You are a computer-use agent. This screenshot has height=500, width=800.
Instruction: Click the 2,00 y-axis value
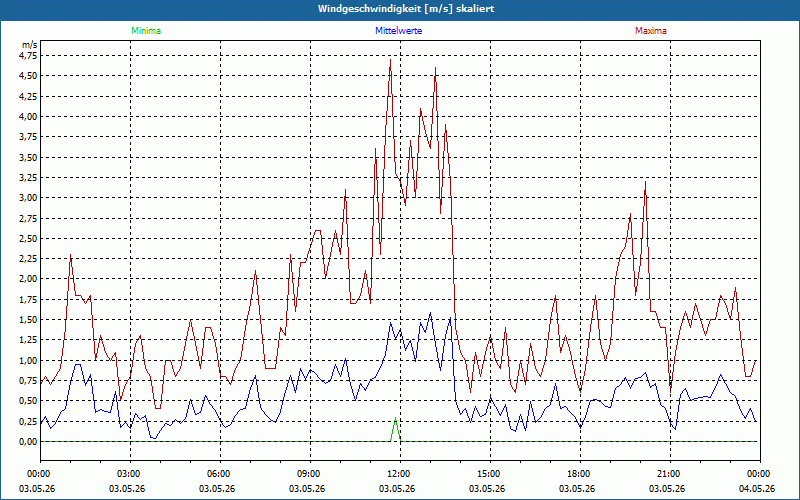[x=29, y=279]
